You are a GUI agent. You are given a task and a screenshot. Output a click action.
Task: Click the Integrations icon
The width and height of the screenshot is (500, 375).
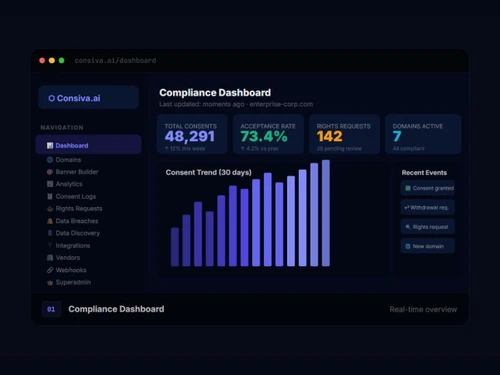50,245
